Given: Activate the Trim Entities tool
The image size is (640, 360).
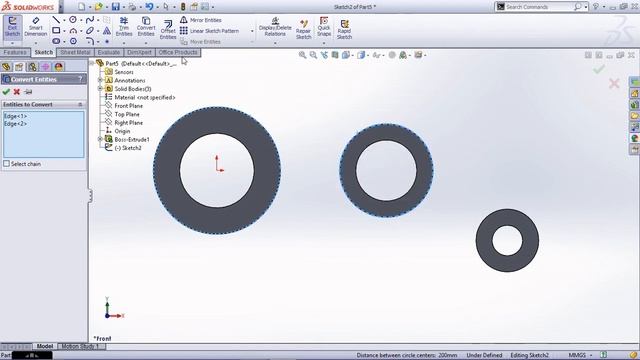Looking at the screenshot, I should 124,27.
